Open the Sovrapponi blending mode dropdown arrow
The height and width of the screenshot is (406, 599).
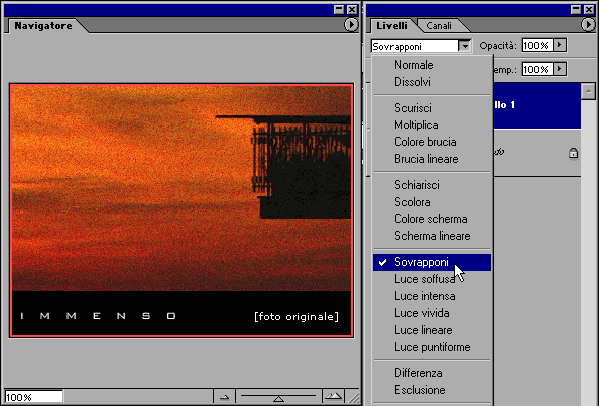[x=465, y=46]
